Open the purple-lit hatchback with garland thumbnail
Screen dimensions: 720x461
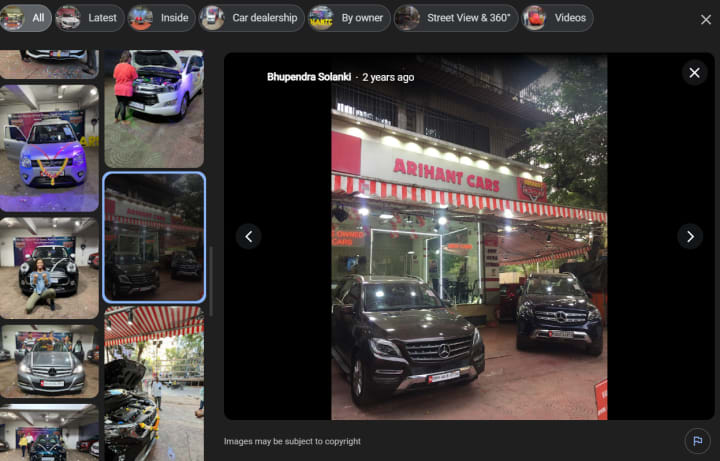(x=49, y=148)
